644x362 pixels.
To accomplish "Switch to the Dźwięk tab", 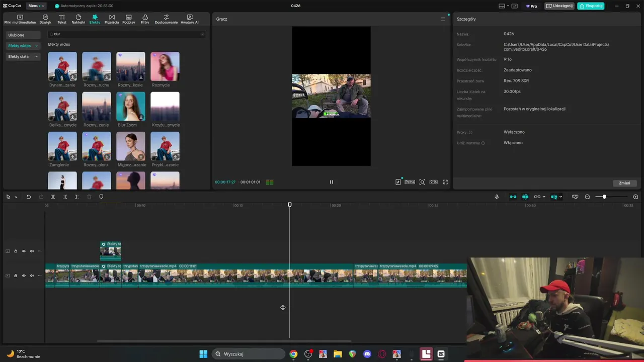I will pos(45,19).
